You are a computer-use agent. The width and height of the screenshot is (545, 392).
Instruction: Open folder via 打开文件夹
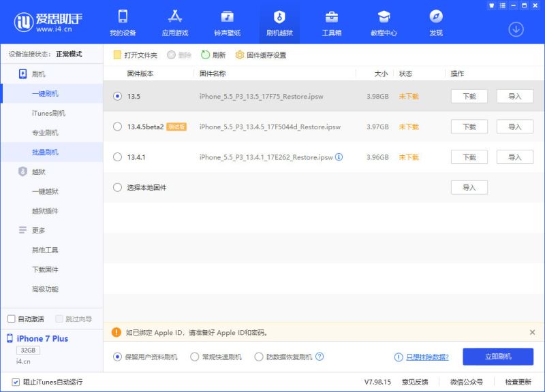coord(136,55)
